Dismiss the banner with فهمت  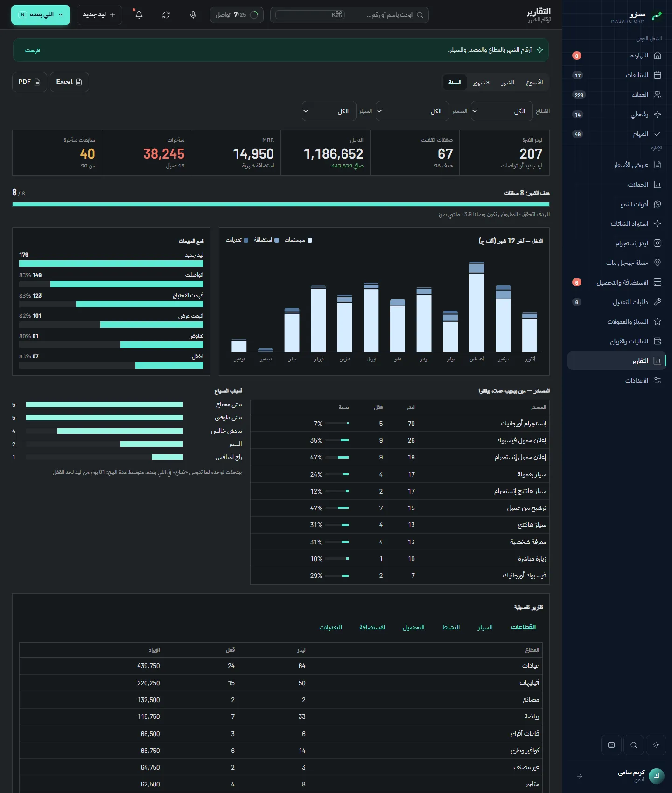pyautogui.click(x=33, y=50)
